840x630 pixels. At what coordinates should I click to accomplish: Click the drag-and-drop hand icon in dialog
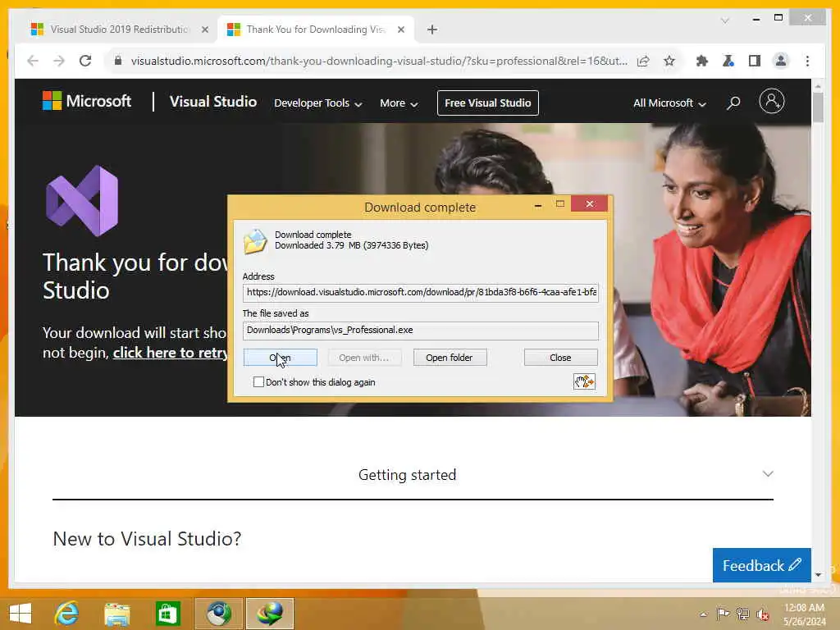[x=584, y=381]
